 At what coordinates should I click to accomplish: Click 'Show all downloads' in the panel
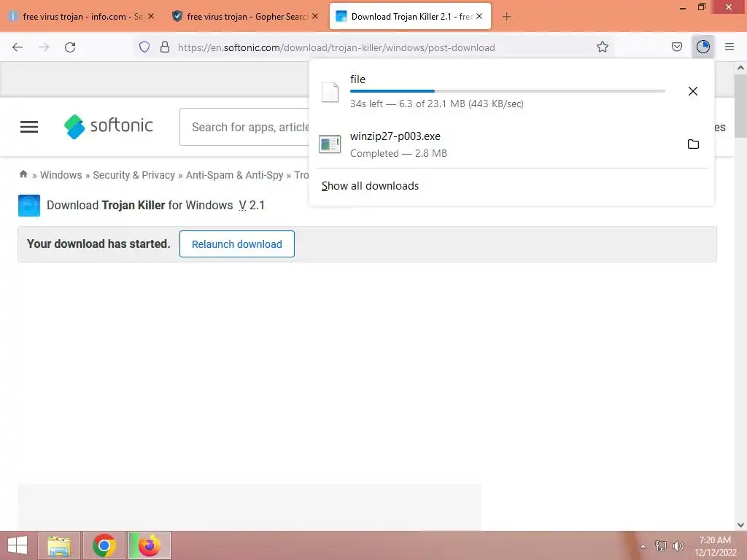pyautogui.click(x=370, y=186)
